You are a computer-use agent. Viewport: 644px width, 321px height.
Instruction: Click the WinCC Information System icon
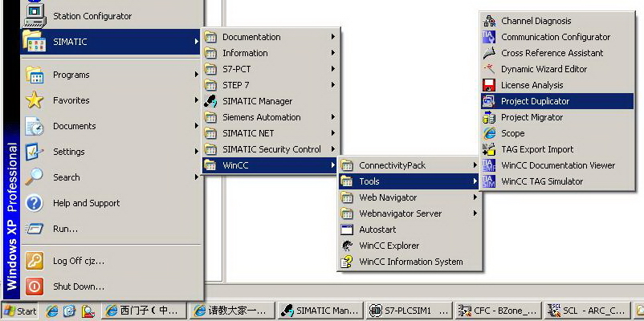pyautogui.click(x=347, y=262)
